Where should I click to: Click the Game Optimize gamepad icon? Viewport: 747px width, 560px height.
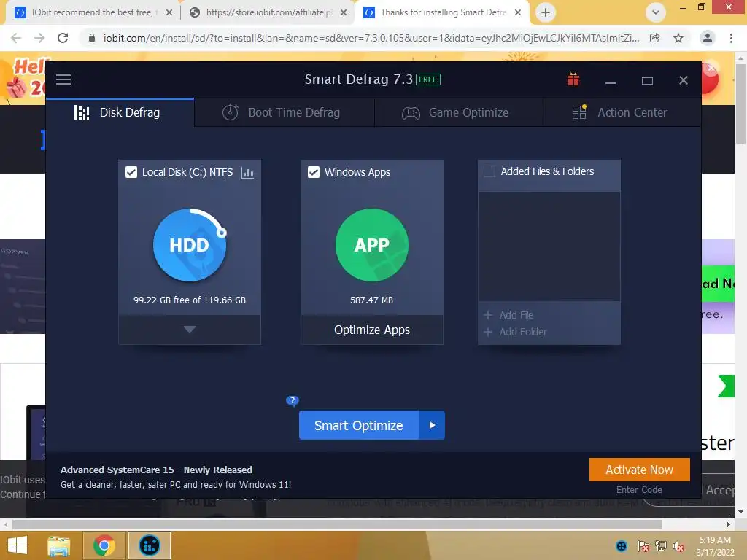tap(411, 113)
